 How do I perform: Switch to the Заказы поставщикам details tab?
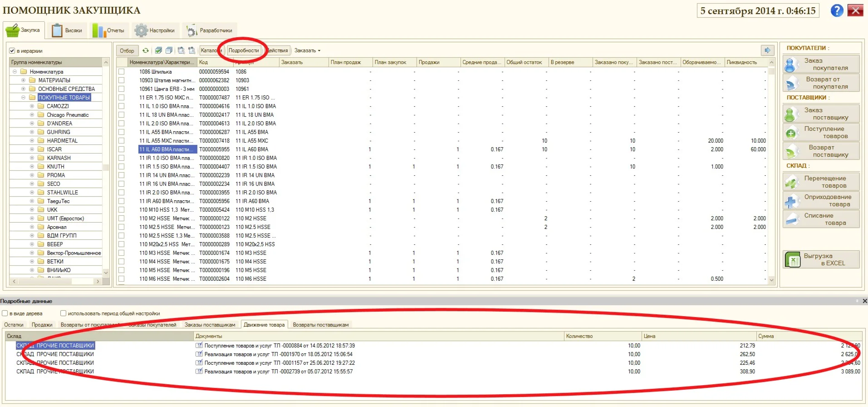coord(210,325)
